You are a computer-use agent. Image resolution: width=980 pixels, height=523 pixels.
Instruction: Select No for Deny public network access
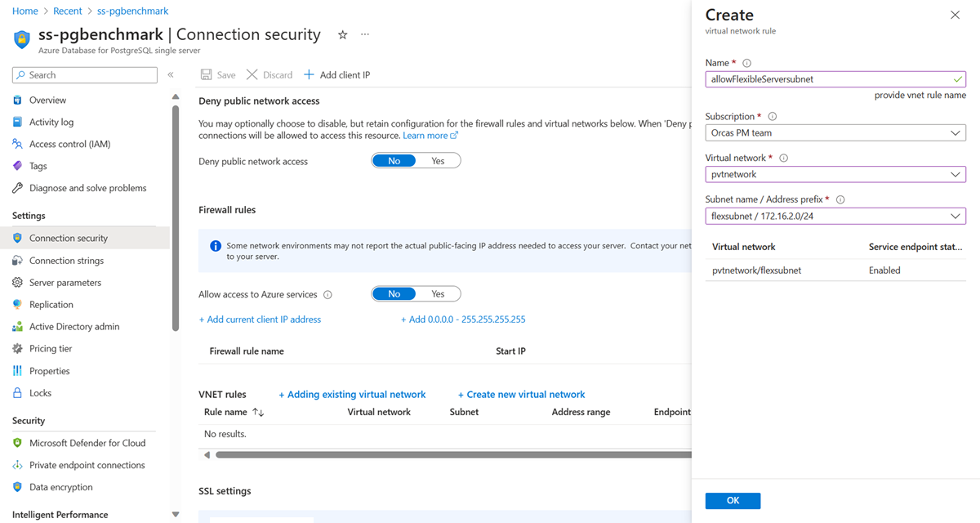[394, 161]
